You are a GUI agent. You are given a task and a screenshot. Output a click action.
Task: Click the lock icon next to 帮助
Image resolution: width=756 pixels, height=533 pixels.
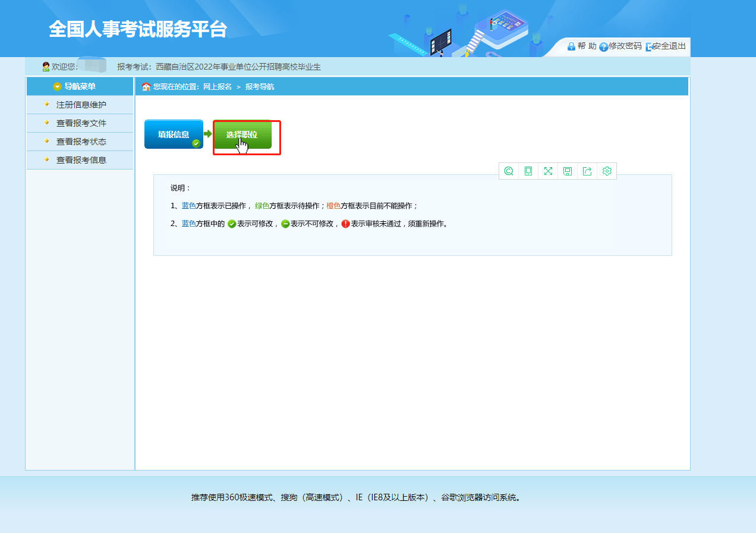(571, 46)
